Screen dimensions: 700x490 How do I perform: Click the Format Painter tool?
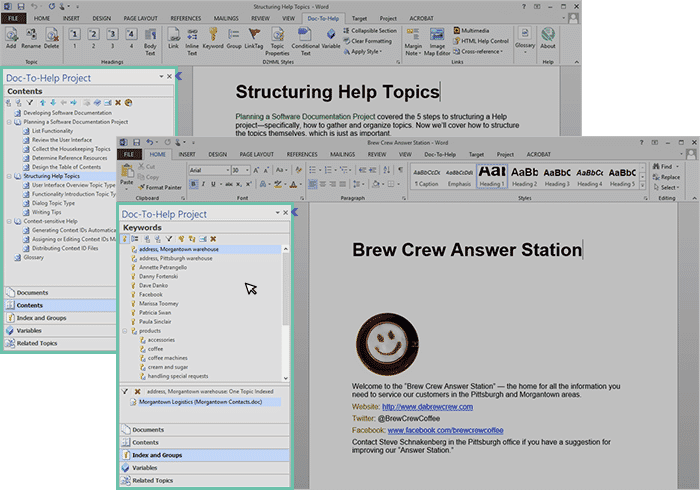(160, 187)
